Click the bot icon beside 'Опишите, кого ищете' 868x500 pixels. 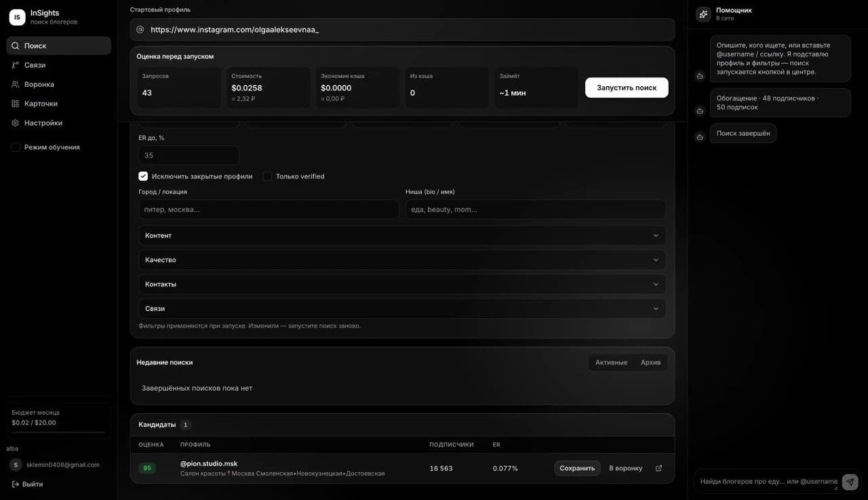click(700, 76)
